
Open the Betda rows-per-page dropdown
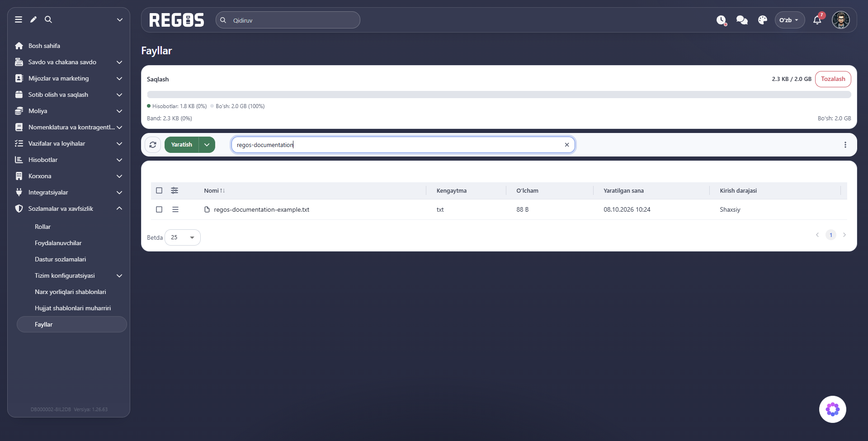183,237
